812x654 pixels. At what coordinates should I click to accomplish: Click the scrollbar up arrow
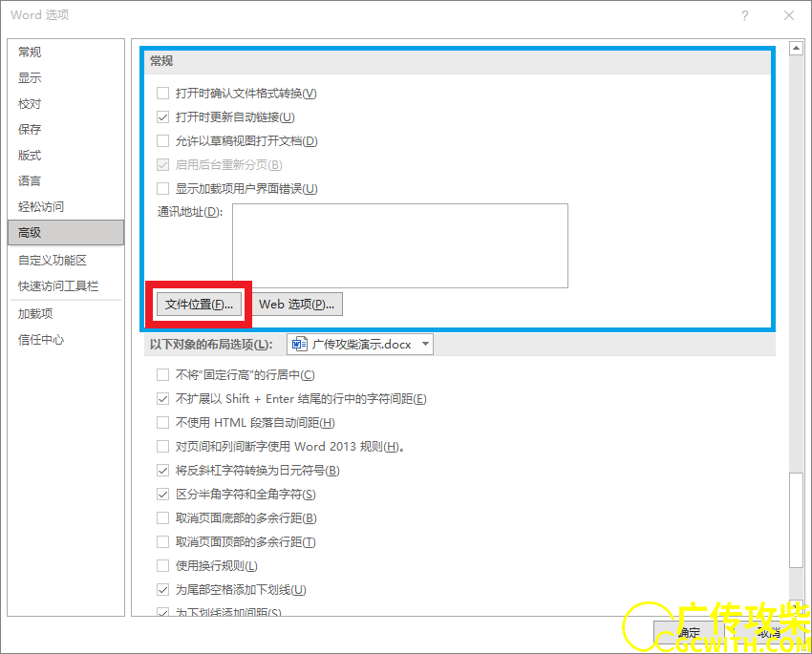click(796, 49)
